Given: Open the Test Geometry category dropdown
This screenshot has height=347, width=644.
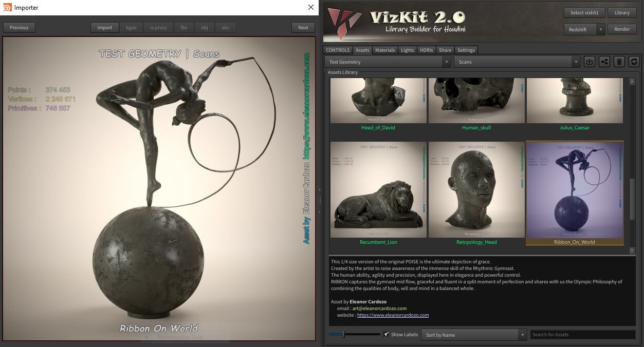Looking at the screenshot, I should click(x=388, y=62).
